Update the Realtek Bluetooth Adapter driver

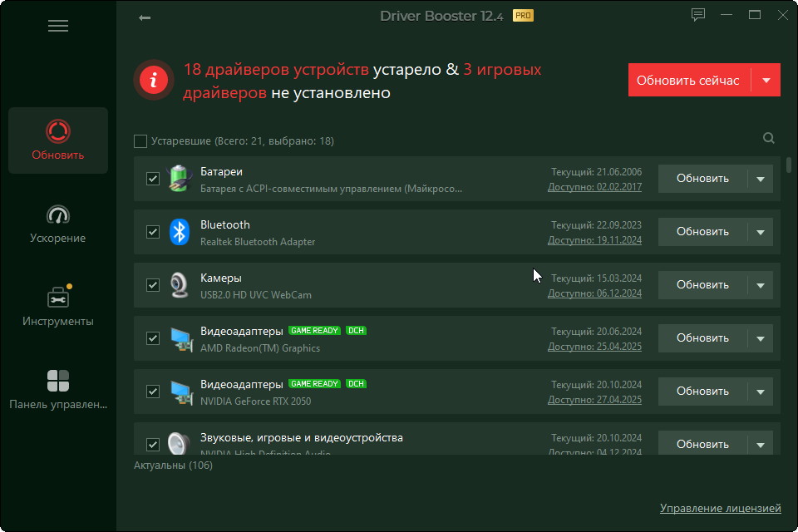(x=702, y=232)
